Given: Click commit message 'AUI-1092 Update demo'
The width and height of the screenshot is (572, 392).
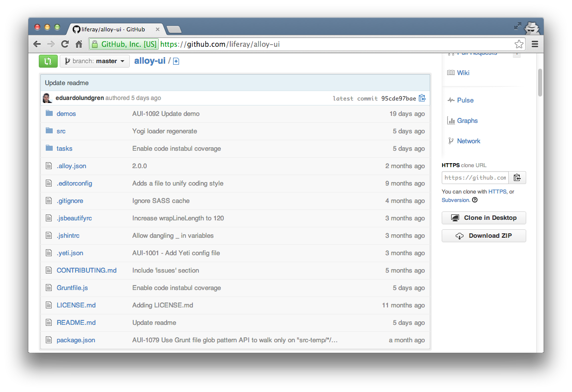Looking at the screenshot, I should (x=166, y=113).
